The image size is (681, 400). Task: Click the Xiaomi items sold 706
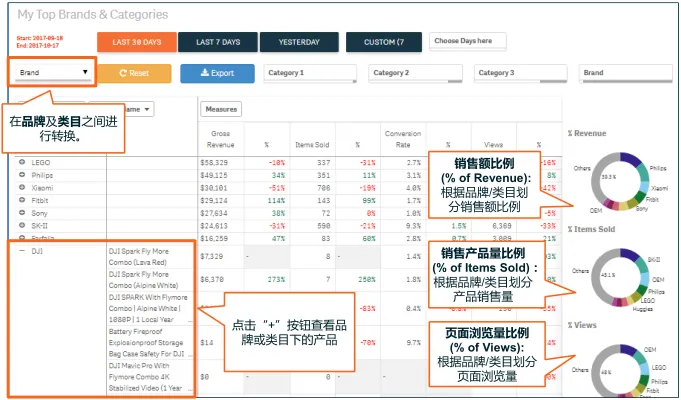324,188
